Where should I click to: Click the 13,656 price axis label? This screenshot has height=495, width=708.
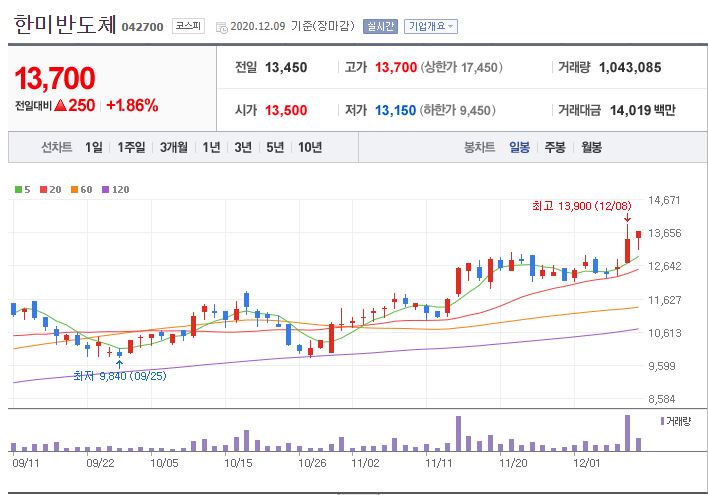[x=664, y=233]
